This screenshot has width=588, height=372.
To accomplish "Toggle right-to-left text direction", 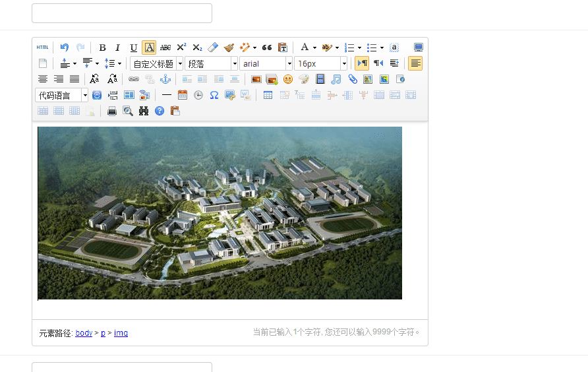I will click(378, 63).
